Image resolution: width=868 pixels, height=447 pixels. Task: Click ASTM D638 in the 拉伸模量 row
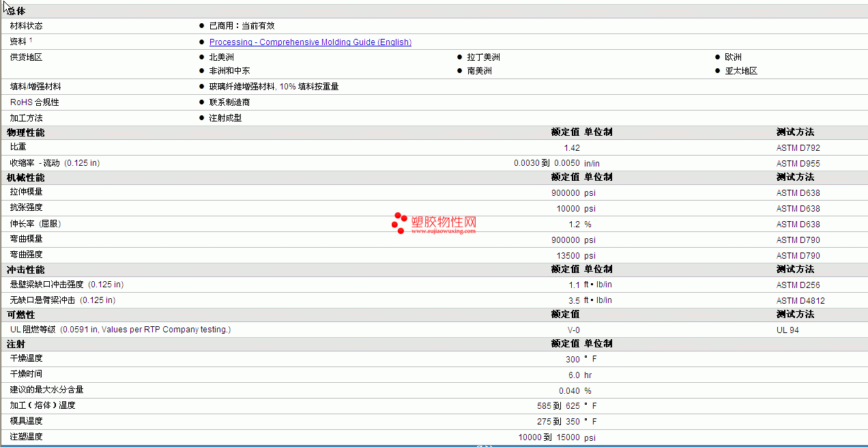click(x=798, y=193)
